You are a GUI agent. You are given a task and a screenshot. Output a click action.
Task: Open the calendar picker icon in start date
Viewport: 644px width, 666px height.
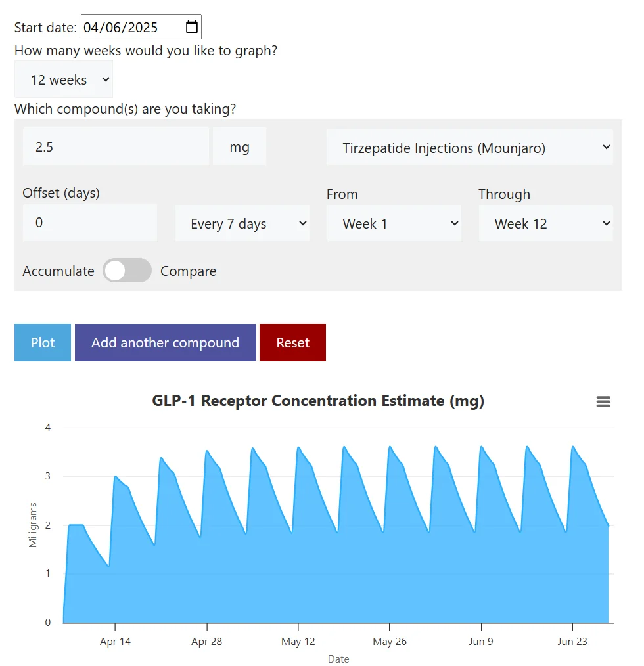click(x=192, y=27)
